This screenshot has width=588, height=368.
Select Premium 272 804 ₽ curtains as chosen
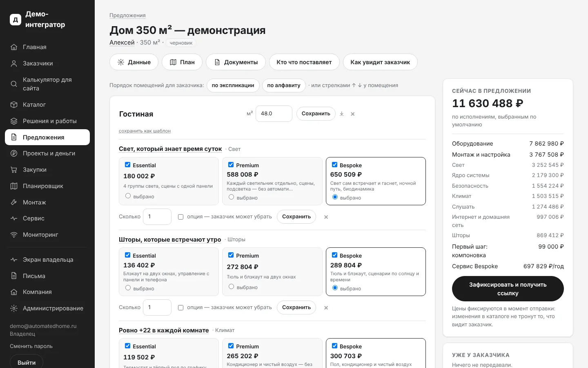click(231, 287)
